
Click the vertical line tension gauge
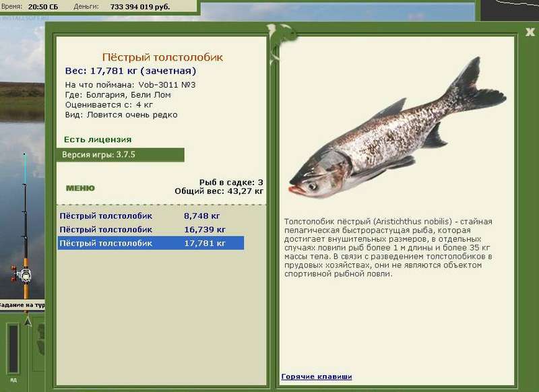pos(13,348)
